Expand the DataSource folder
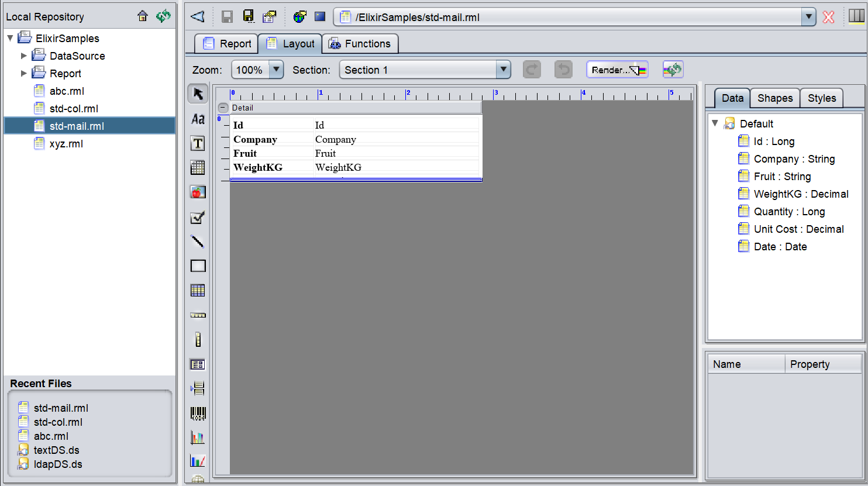Image resolution: width=868 pixels, height=486 pixels. tap(24, 56)
